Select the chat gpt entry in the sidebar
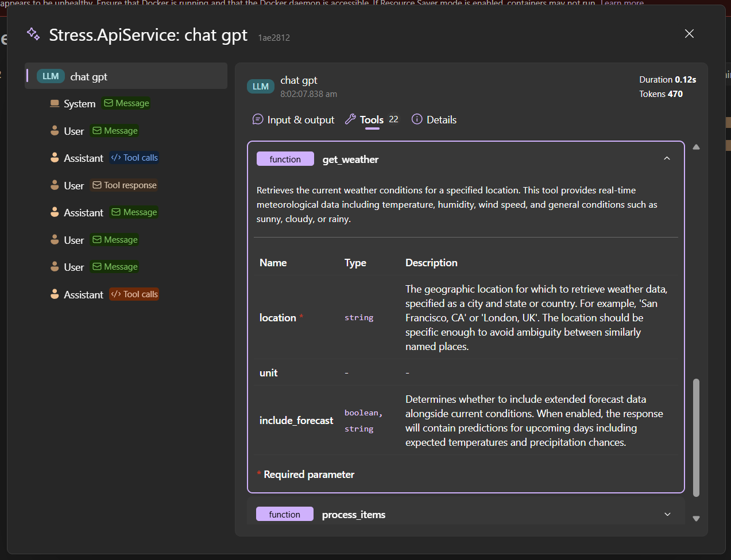The image size is (731, 560). [x=88, y=76]
